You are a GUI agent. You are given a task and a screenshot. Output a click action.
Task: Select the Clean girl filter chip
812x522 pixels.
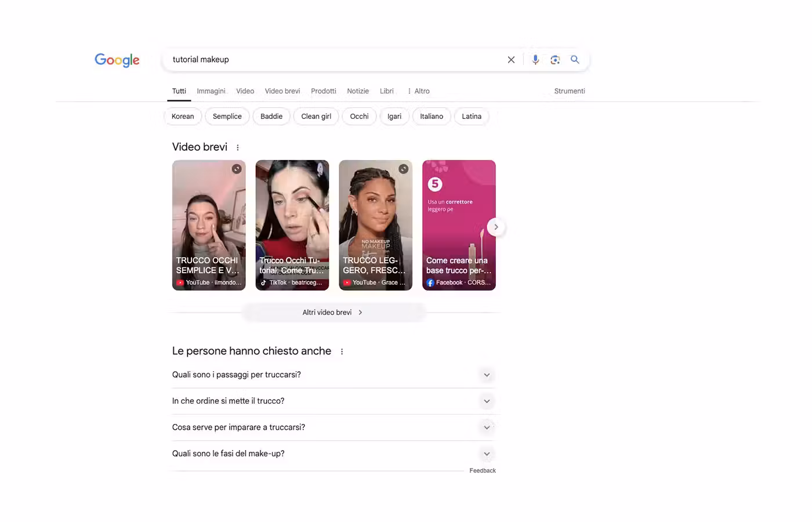click(x=316, y=117)
